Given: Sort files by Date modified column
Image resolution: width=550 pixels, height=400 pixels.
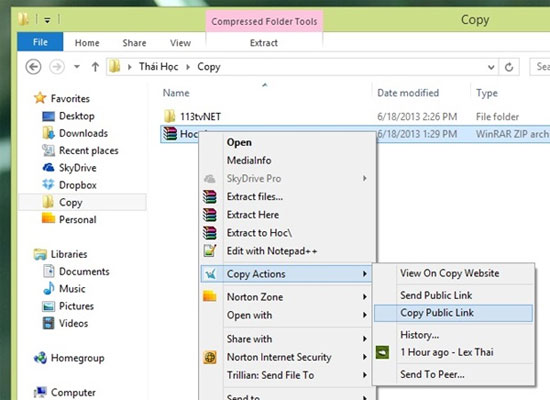Looking at the screenshot, I should [x=408, y=93].
